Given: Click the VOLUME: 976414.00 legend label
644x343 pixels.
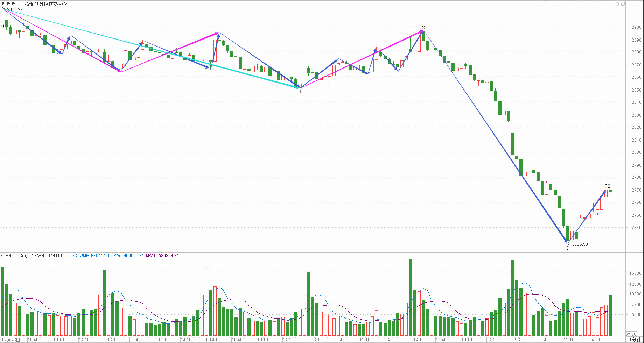Looking at the screenshot, I should [x=91, y=256].
